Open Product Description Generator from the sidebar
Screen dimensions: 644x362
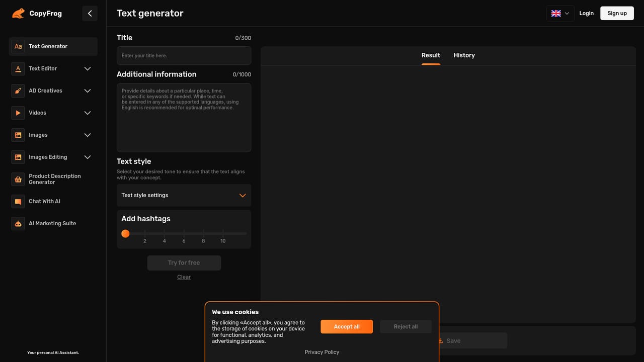tap(53, 179)
